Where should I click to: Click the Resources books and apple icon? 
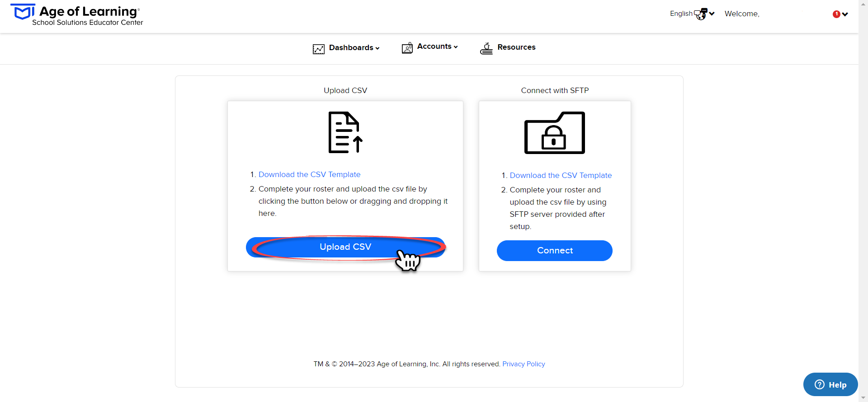(486, 48)
